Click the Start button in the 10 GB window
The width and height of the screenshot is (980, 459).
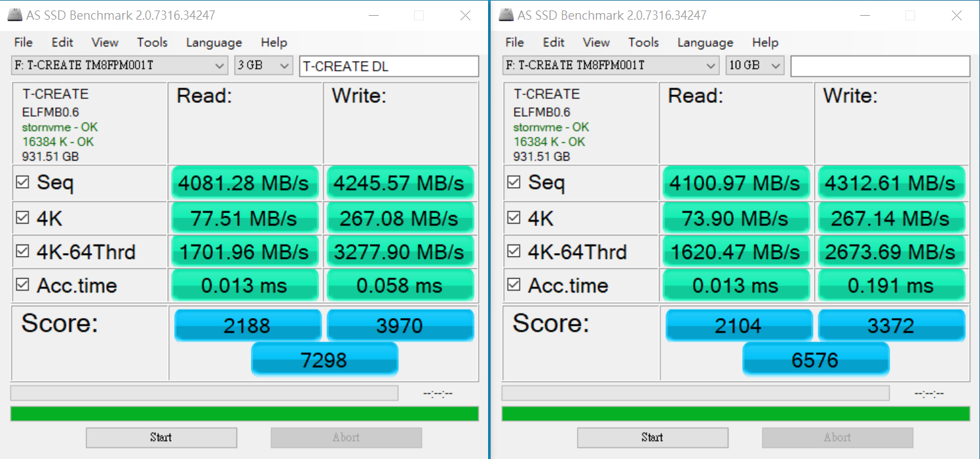(x=652, y=437)
